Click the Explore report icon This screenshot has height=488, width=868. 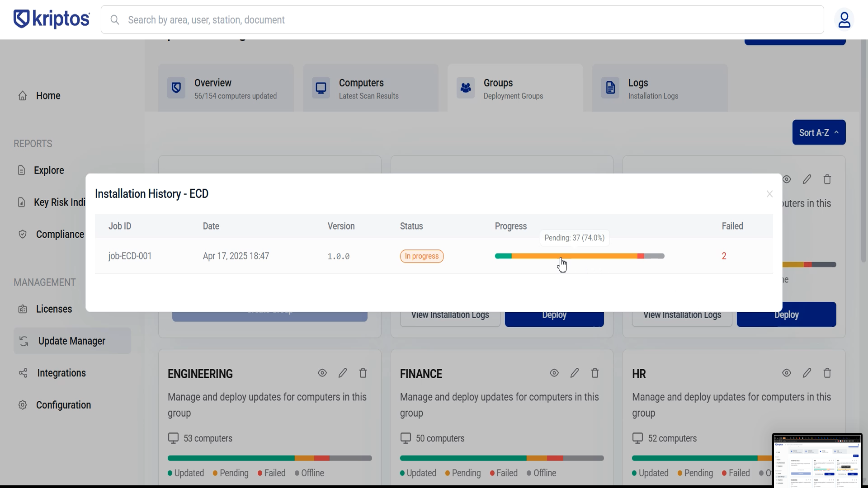pyautogui.click(x=22, y=170)
